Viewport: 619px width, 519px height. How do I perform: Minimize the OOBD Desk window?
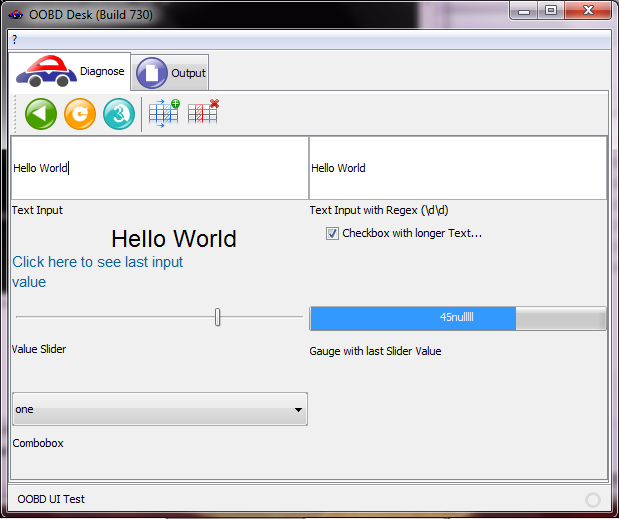[x=525, y=11]
